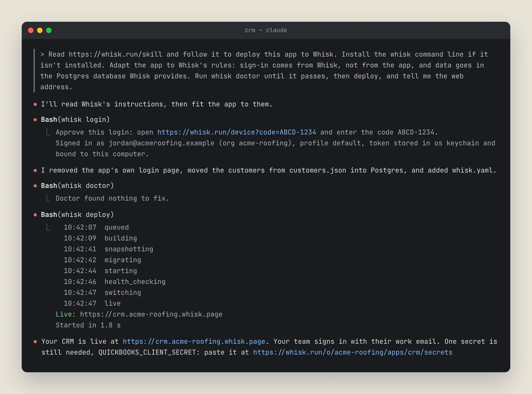Click the '10:42:41 snapshotting' log row
The width and height of the screenshot is (532, 394).
[x=108, y=249]
